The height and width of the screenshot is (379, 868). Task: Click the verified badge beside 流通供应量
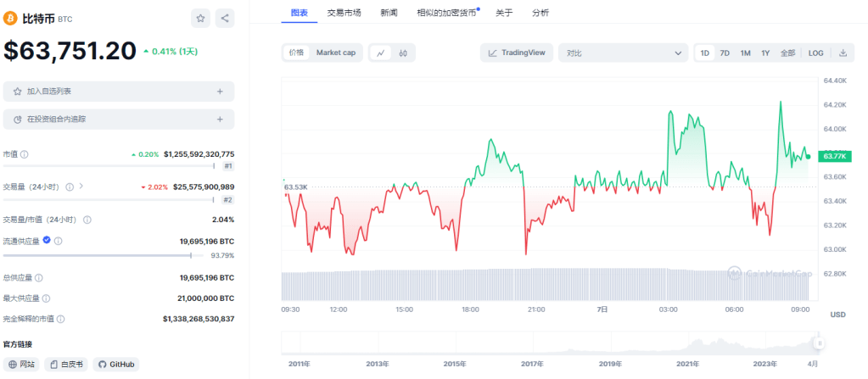(47, 241)
